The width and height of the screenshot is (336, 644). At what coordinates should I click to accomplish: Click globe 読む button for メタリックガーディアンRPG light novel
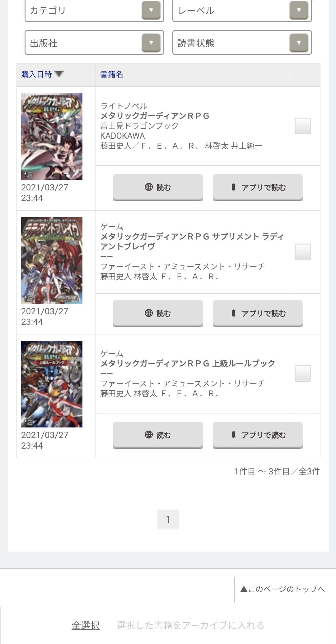coord(158,187)
